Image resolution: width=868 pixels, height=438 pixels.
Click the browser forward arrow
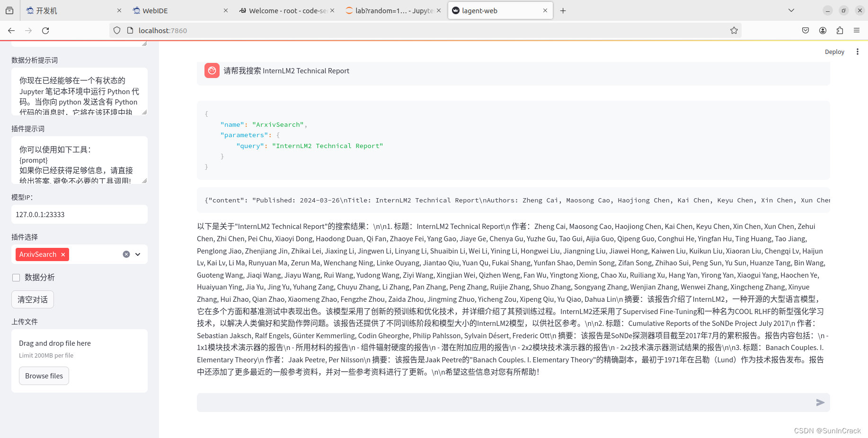pos(28,30)
